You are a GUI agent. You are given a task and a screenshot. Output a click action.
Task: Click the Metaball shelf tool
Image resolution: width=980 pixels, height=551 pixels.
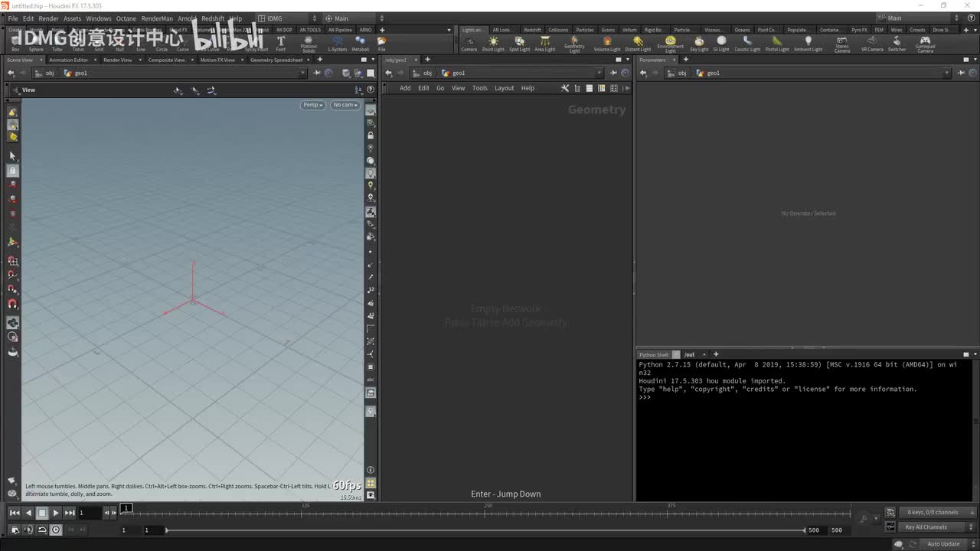pos(360,44)
